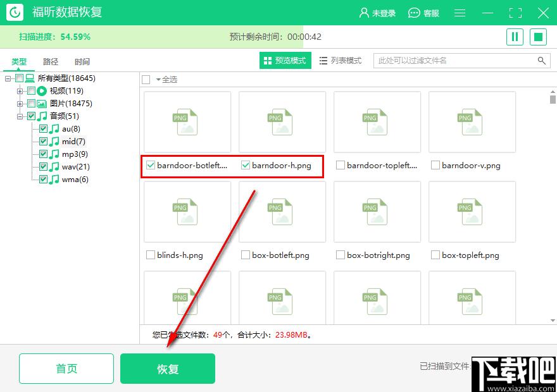Switch to 列表模式 list mode
Image resolution: width=557 pixels, height=392 pixels.
[341, 61]
